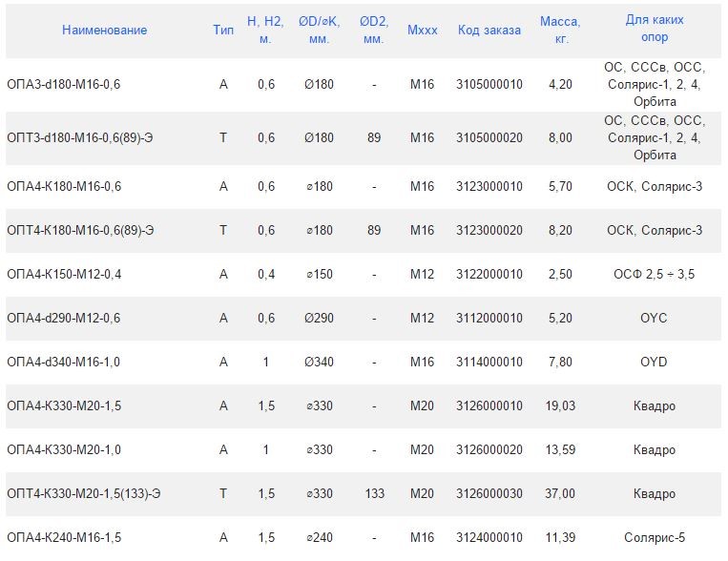Select product ОПА4-К180-М16-0,6

64,186
